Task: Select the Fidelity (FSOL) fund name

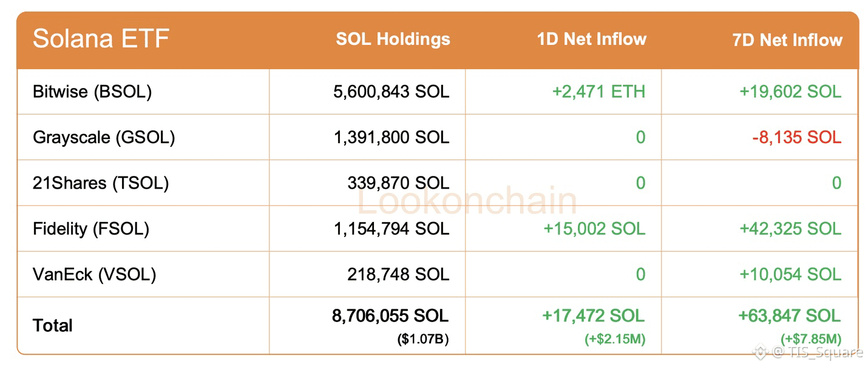Action: 91,229
